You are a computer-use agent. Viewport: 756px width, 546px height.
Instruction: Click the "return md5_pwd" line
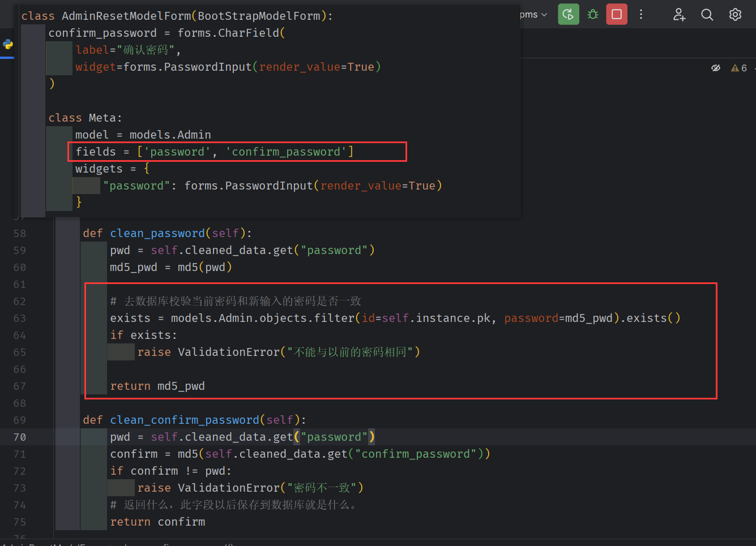157,386
